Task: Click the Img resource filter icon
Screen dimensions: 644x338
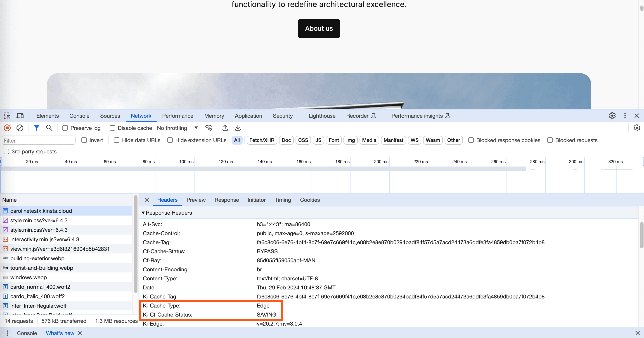Action: click(350, 140)
